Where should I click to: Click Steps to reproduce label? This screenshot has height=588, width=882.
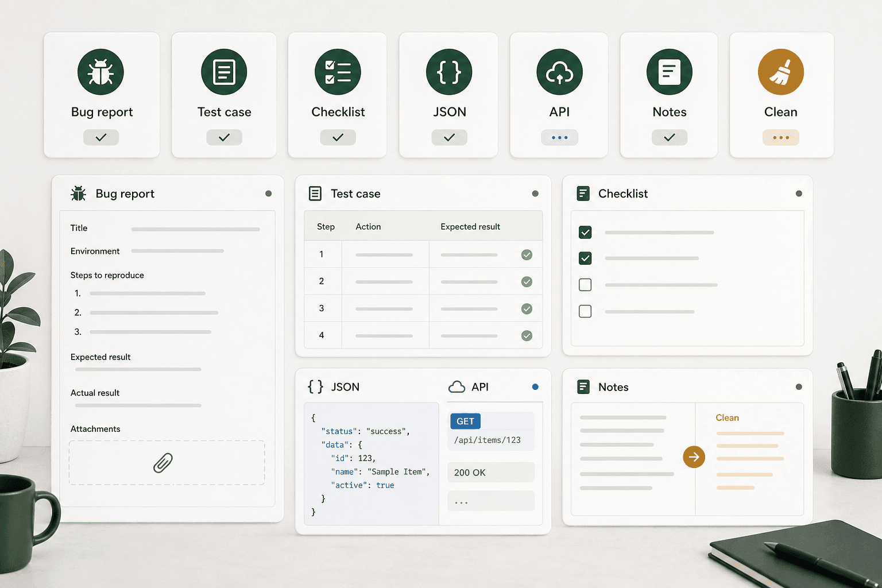107,275
